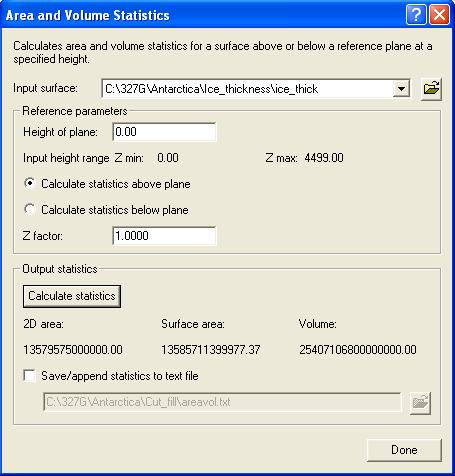Click the areavol.txt output path field
Screen dimensions: 455x476
point(222,402)
